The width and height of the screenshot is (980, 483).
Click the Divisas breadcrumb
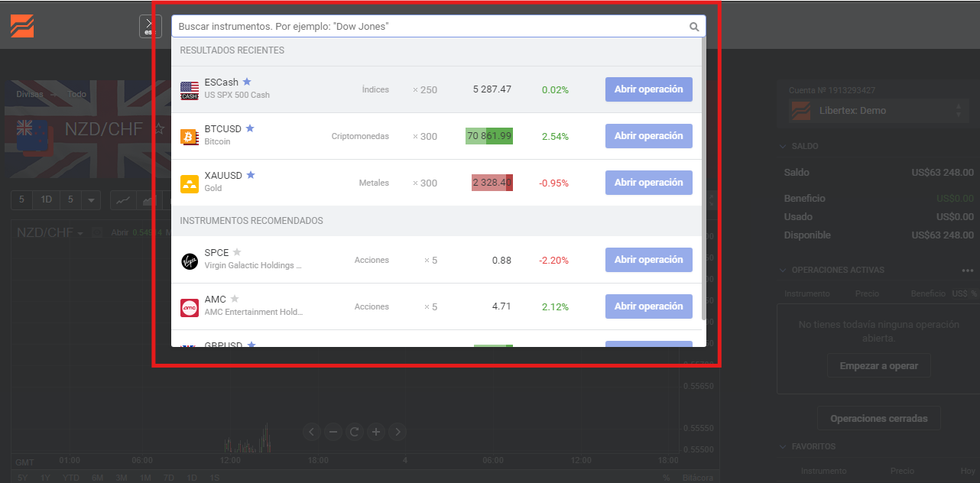(30, 95)
